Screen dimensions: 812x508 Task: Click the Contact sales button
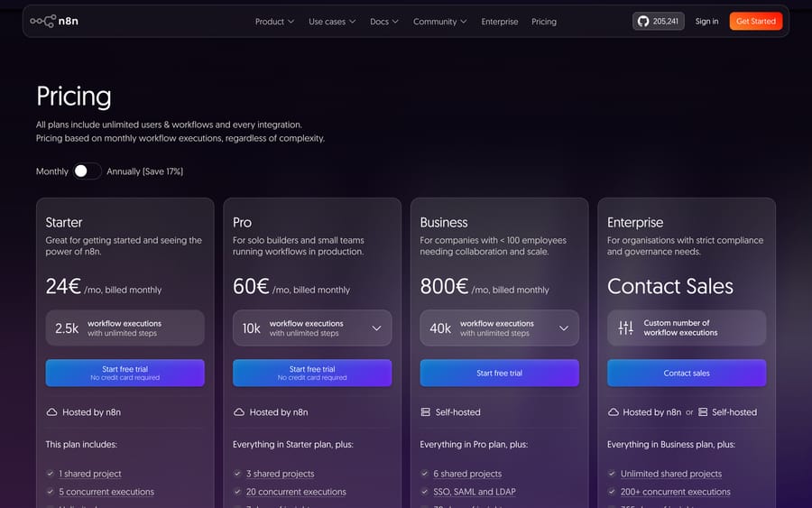687,373
